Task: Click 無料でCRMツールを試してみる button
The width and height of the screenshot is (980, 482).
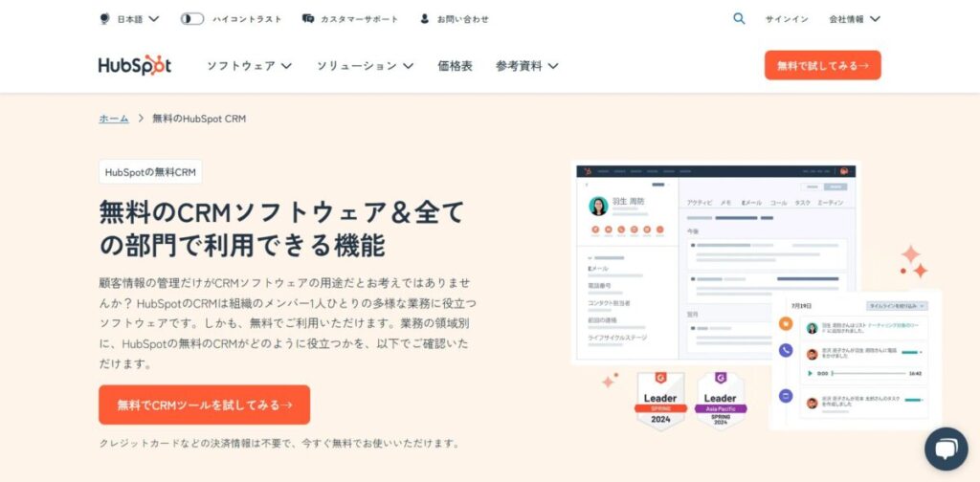Action: 205,405
